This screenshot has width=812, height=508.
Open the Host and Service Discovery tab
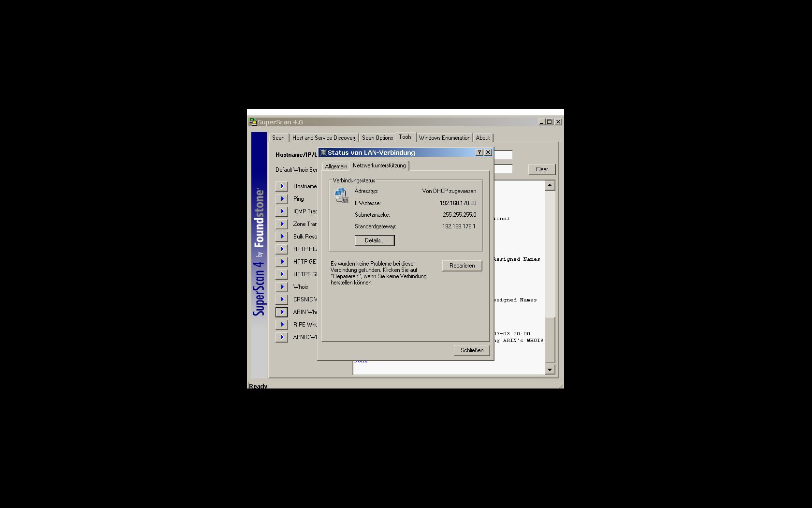(x=324, y=138)
